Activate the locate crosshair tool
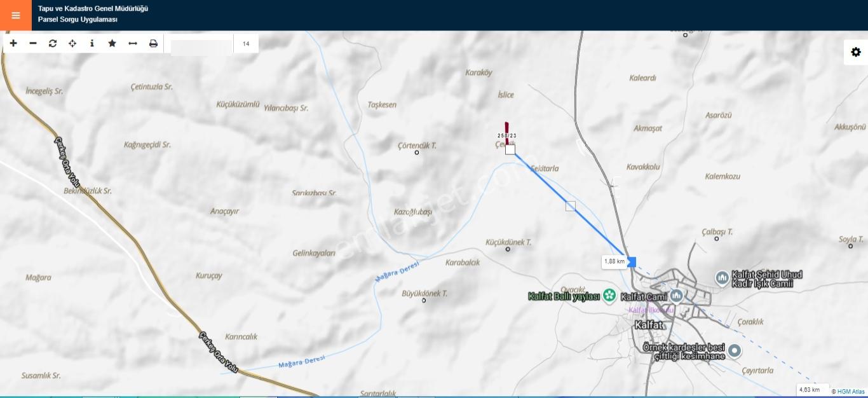 72,43
